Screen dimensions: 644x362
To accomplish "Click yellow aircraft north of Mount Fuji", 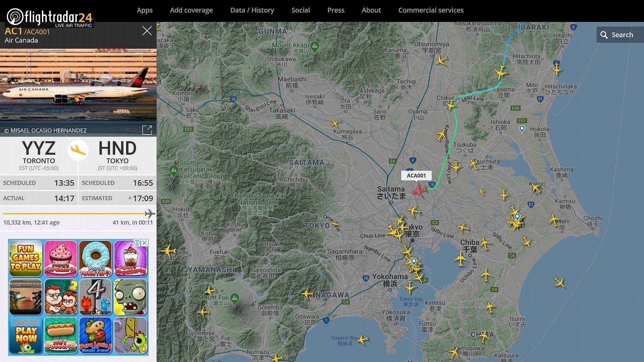I will pyautogui.click(x=210, y=291).
